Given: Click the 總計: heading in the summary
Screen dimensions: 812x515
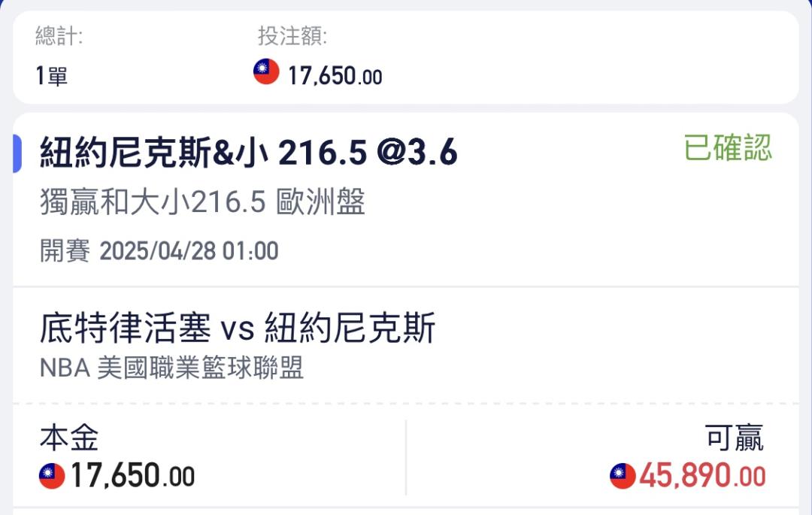Looking at the screenshot, I should tap(59, 36).
